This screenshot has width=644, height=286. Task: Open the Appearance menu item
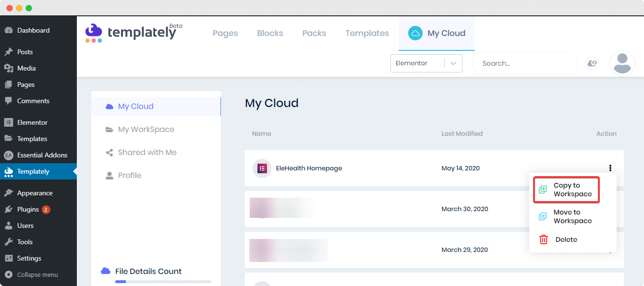pos(38,193)
